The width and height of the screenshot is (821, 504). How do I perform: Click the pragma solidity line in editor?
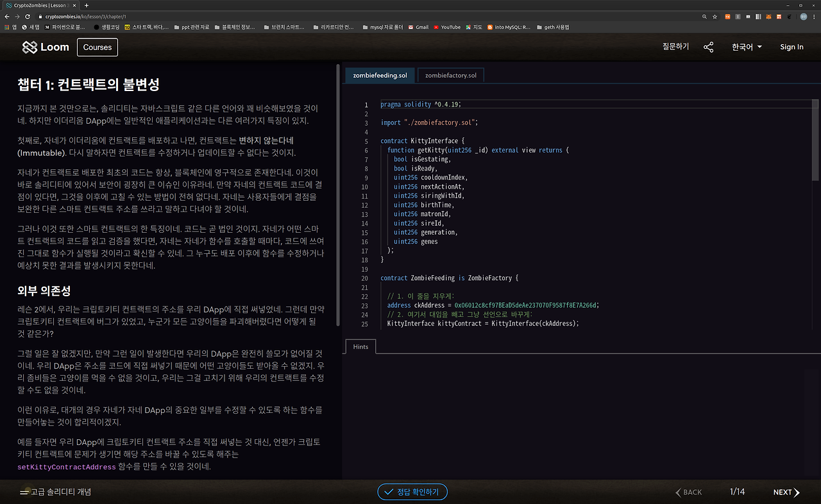coord(421,105)
